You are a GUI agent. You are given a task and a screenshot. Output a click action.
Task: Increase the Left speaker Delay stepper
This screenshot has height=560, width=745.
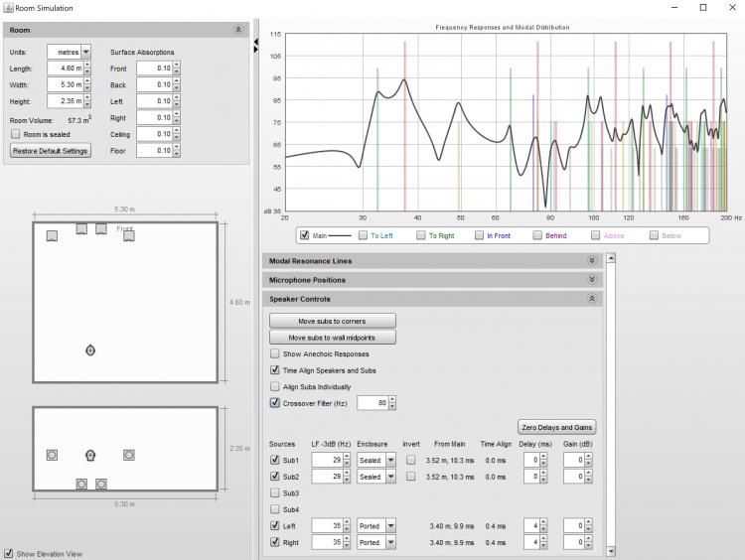pos(543,522)
